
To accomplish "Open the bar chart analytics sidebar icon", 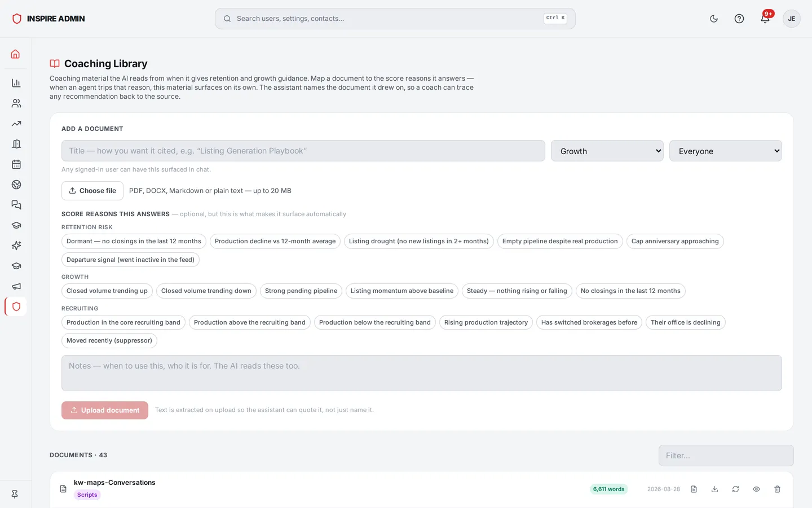I will 16,83.
